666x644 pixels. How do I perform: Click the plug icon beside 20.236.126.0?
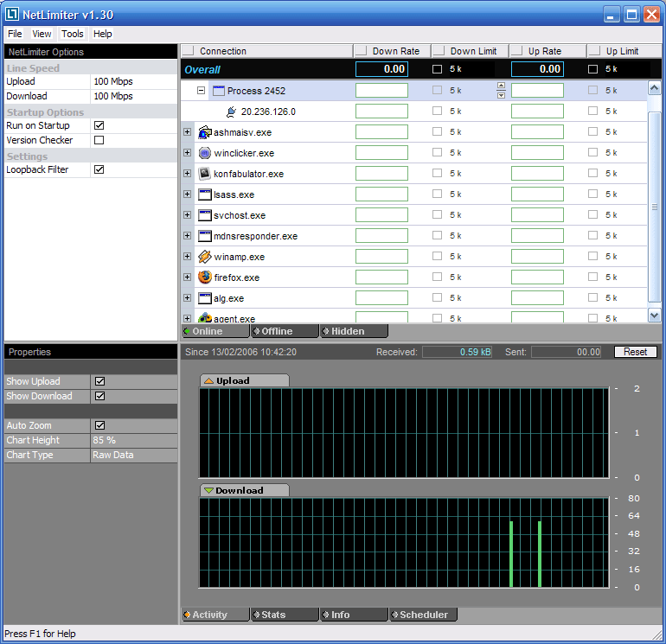231,112
